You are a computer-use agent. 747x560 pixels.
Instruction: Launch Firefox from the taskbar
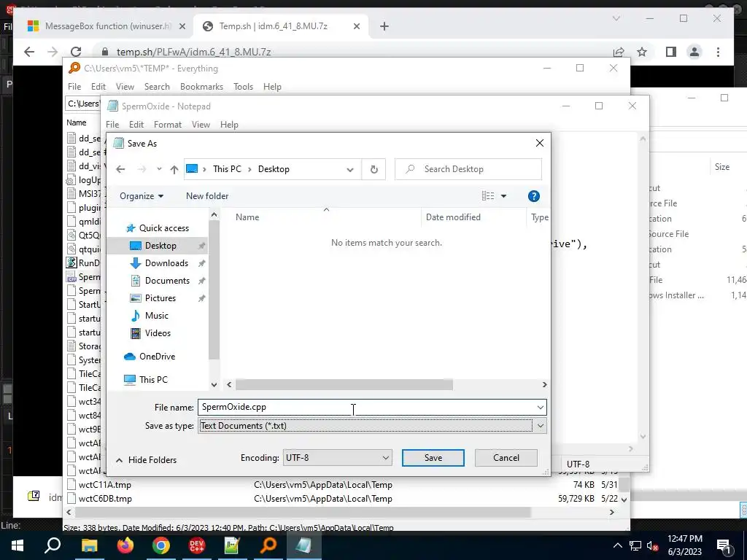[x=125, y=545]
